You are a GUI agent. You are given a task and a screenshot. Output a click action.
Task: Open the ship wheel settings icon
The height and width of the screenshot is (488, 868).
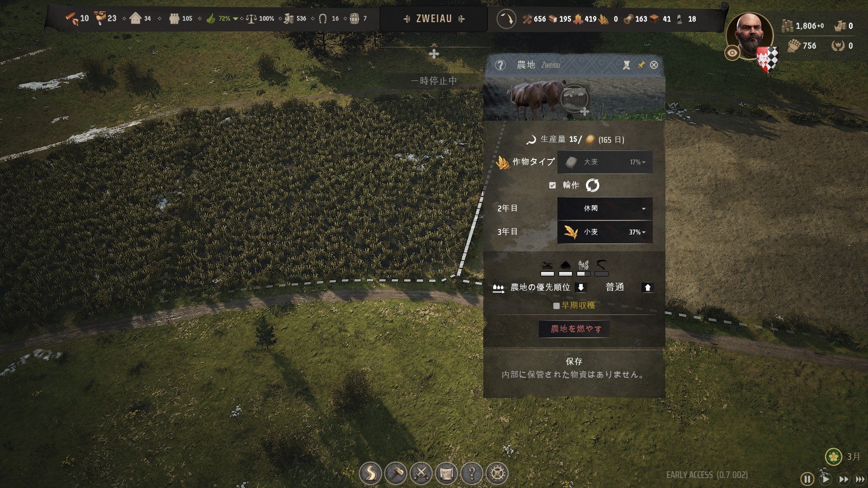tap(497, 474)
